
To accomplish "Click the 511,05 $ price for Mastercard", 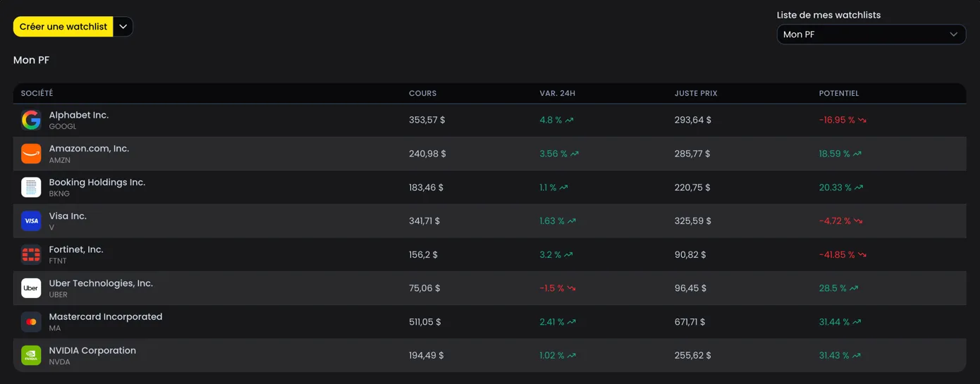I will point(425,322).
